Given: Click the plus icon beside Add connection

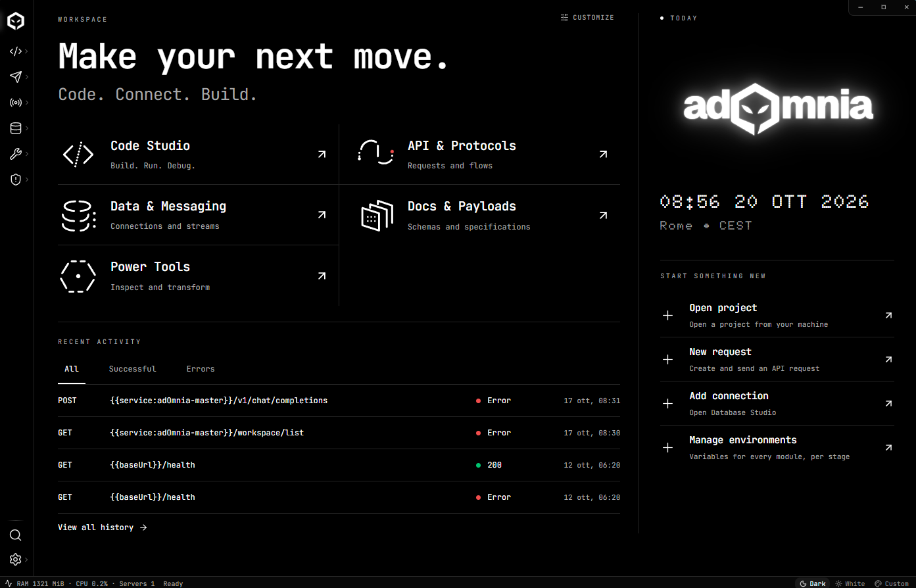Looking at the screenshot, I should click(x=667, y=404).
